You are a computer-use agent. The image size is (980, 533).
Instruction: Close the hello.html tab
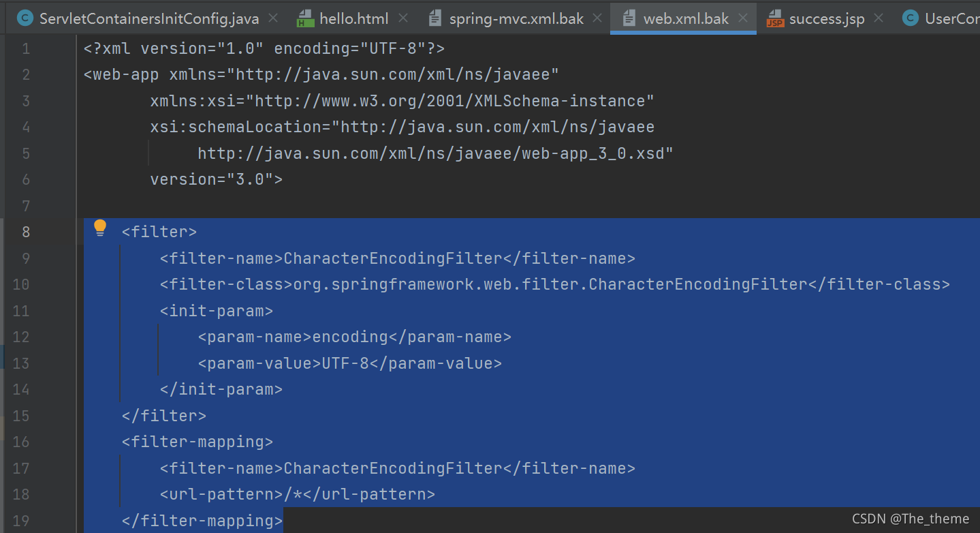click(402, 18)
